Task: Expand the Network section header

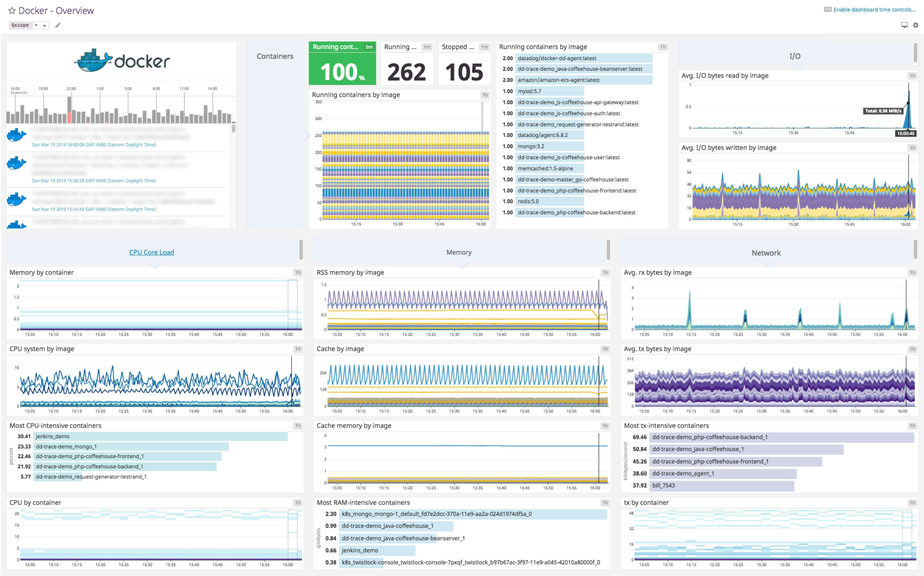Action: (x=765, y=252)
